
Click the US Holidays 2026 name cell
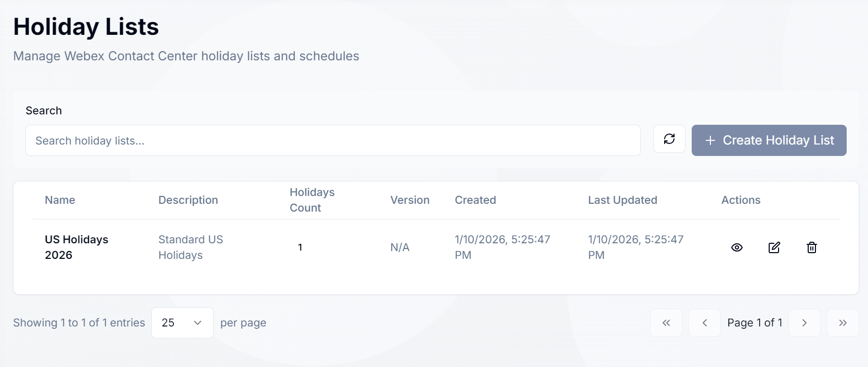pos(76,247)
